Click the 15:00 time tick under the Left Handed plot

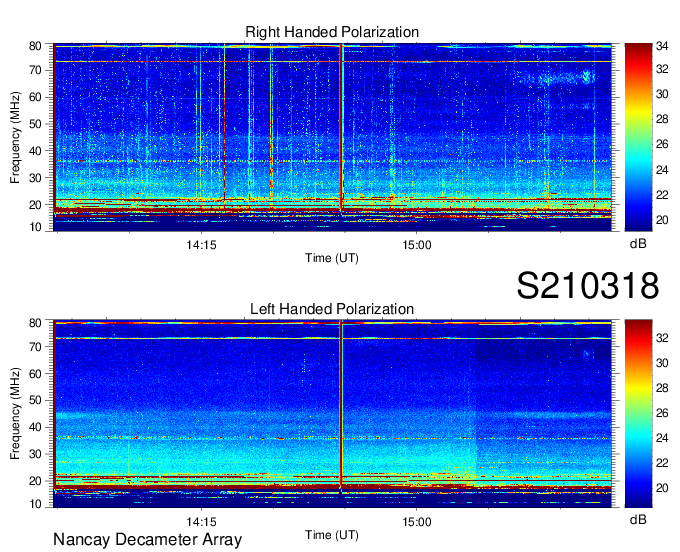(417, 522)
